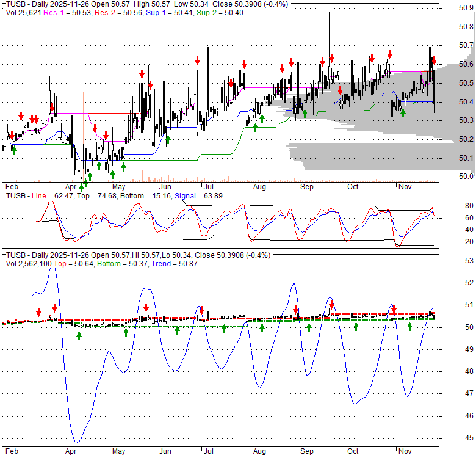Click the tall candle spike peak in mid-September

[x=329, y=13]
